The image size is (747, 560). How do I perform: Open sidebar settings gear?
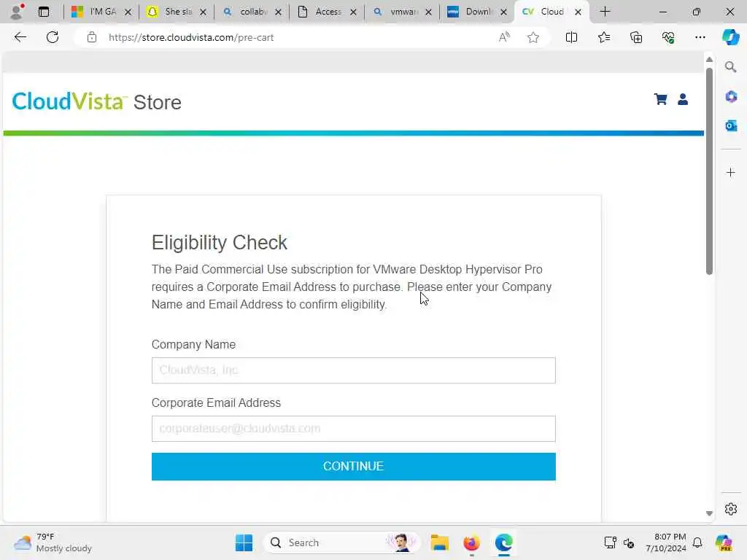pyautogui.click(x=730, y=509)
